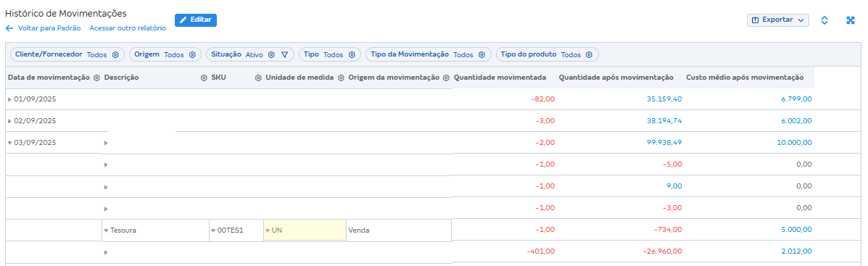Open Tipo da Movimentação filter gear
868x266 pixels.
481,55
